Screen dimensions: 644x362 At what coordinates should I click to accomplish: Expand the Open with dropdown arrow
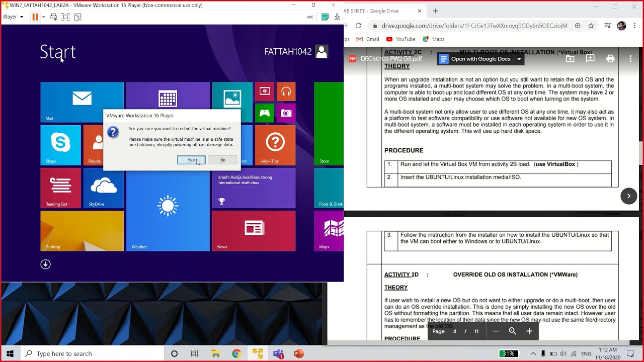click(519, 59)
